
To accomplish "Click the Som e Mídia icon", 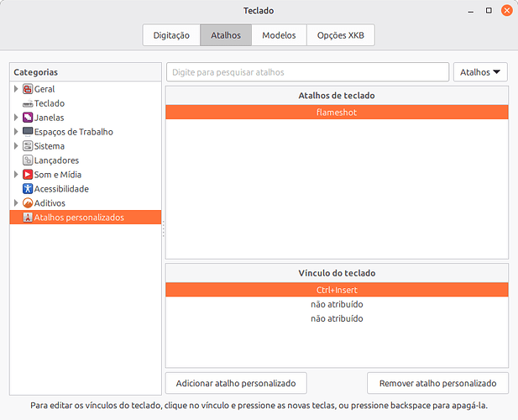I will pyautogui.click(x=28, y=175).
